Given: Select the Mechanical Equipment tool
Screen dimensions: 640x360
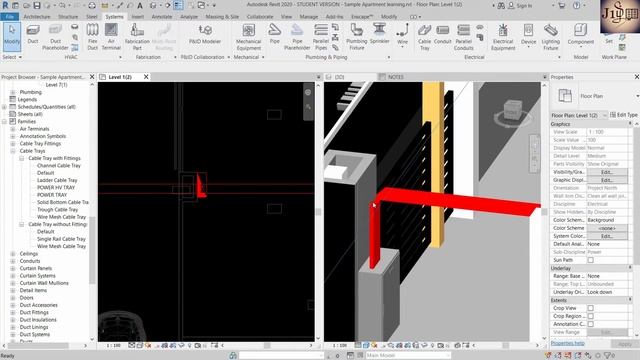Looking at the screenshot, I should [x=249, y=37].
